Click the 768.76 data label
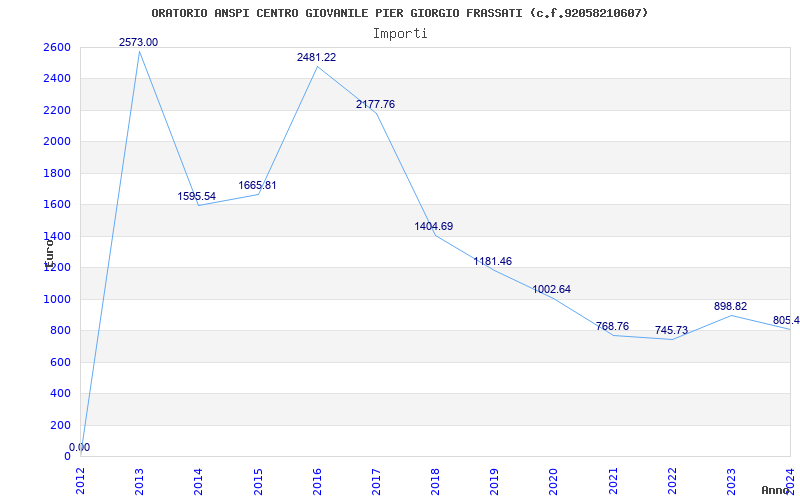 [x=612, y=327]
